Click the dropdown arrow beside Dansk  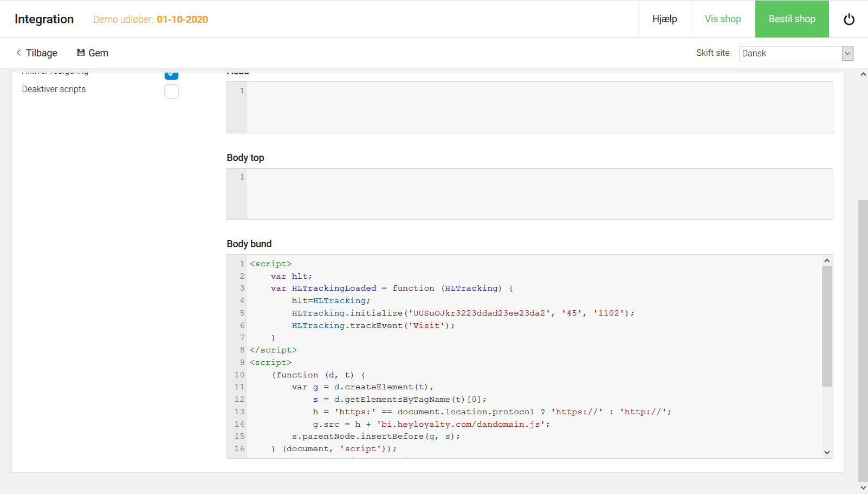pyautogui.click(x=848, y=53)
